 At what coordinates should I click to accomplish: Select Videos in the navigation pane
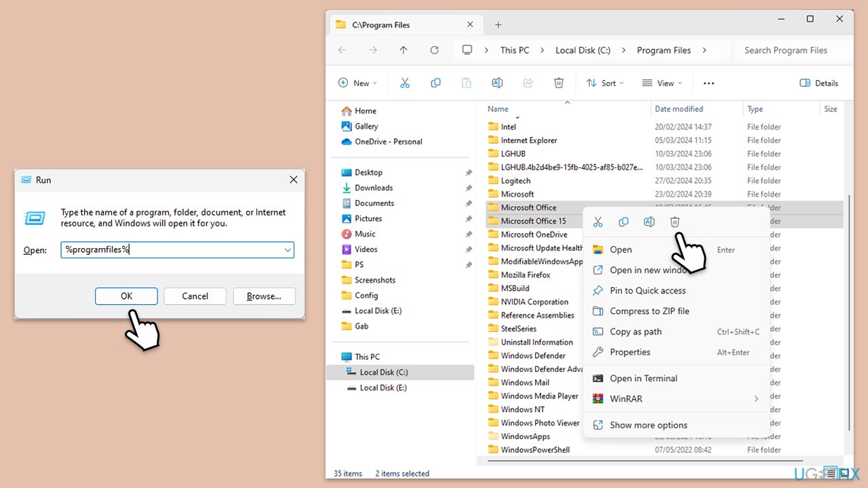click(x=366, y=249)
